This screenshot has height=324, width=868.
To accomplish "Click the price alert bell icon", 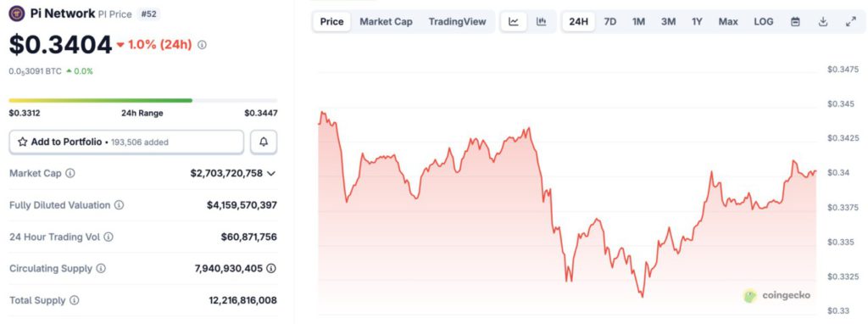I will point(264,142).
